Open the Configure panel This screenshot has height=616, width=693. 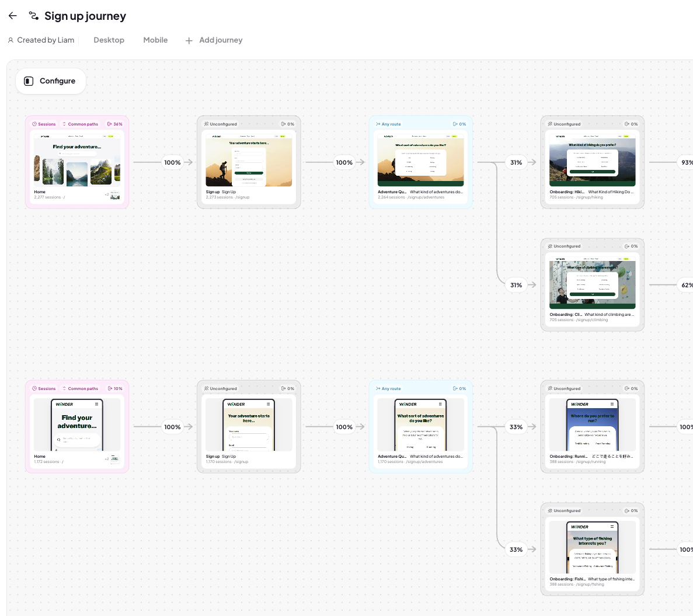(x=51, y=81)
